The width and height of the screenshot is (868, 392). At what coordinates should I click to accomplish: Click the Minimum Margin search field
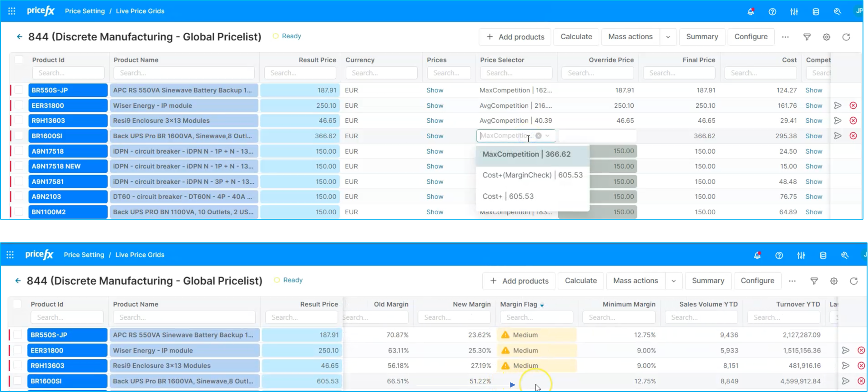[x=619, y=317]
